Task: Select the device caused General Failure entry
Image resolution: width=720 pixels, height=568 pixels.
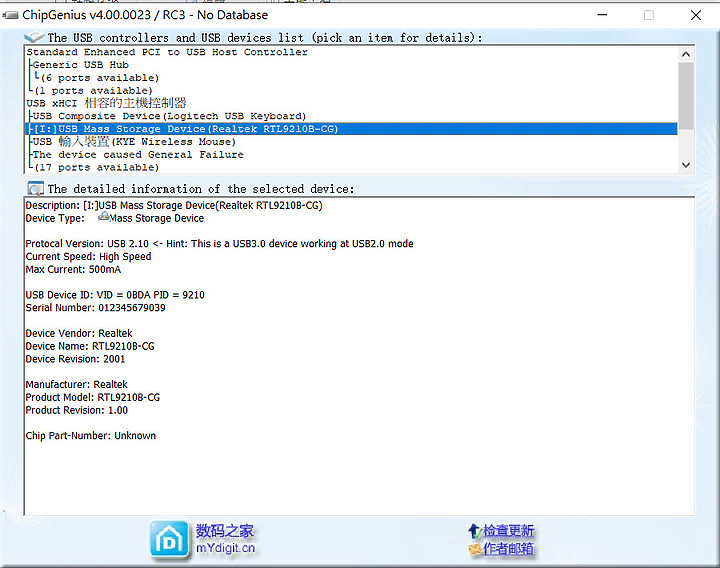Action: click(x=138, y=154)
